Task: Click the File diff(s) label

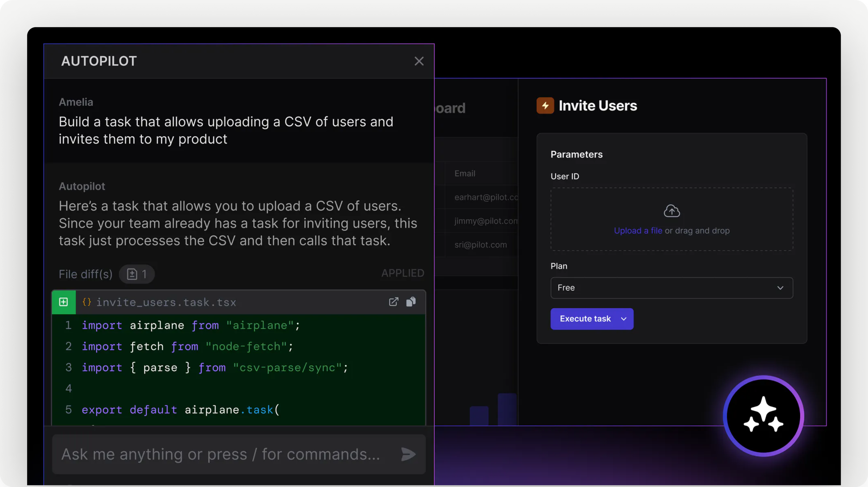Action: [86, 274]
